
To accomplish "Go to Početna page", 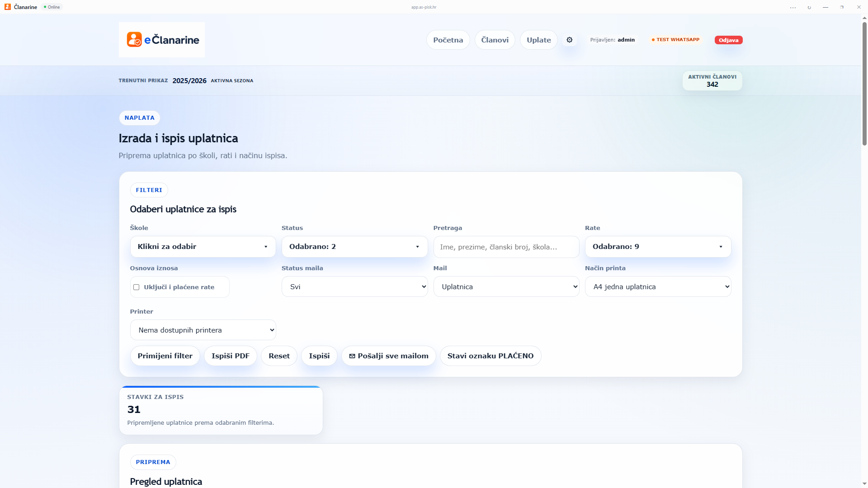I will pos(448,40).
